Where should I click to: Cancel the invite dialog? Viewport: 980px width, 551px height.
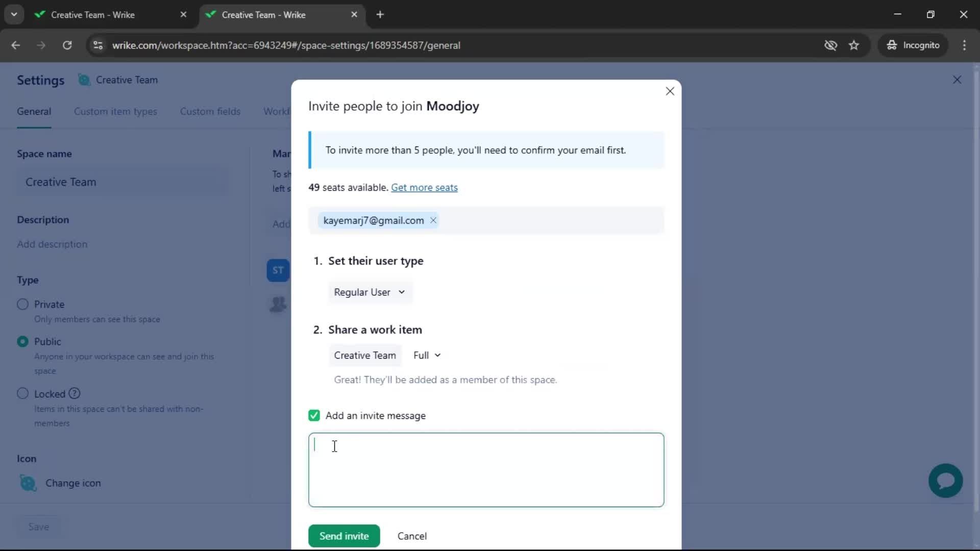pyautogui.click(x=412, y=536)
